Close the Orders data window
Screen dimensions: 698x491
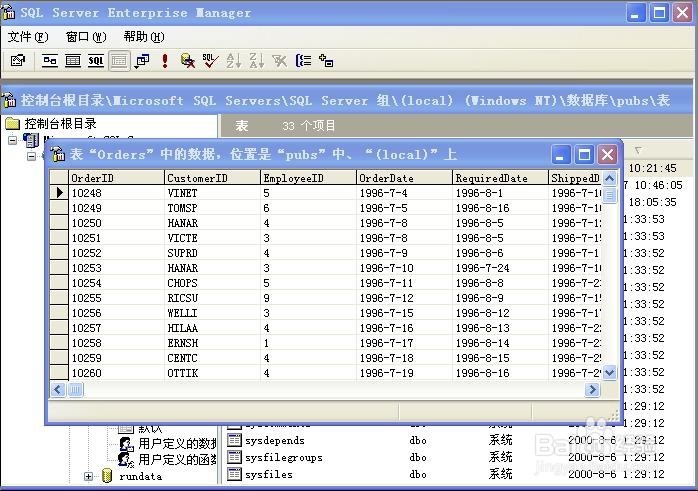pyautogui.click(x=607, y=154)
